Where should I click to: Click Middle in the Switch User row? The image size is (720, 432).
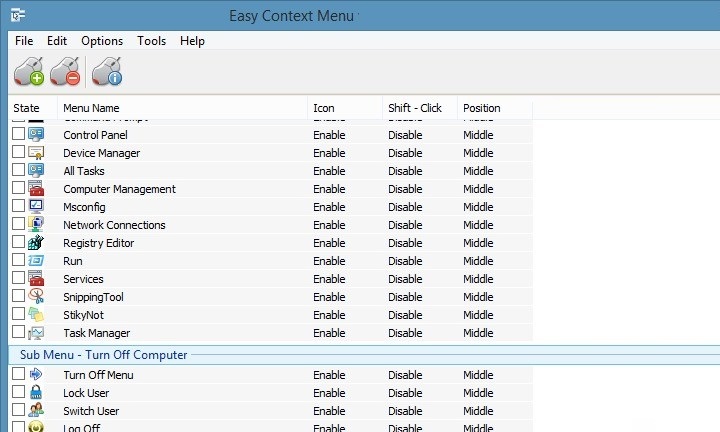tap(478, 411)
